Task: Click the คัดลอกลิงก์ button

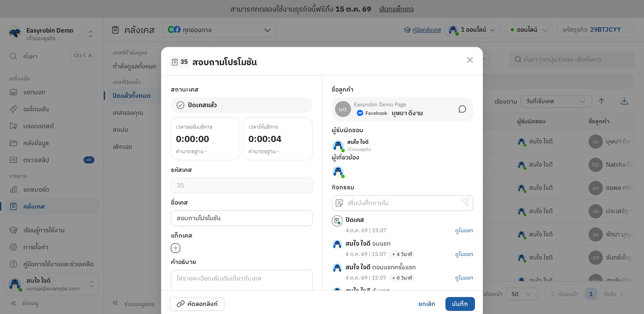Action: click(x=197, y=304)
